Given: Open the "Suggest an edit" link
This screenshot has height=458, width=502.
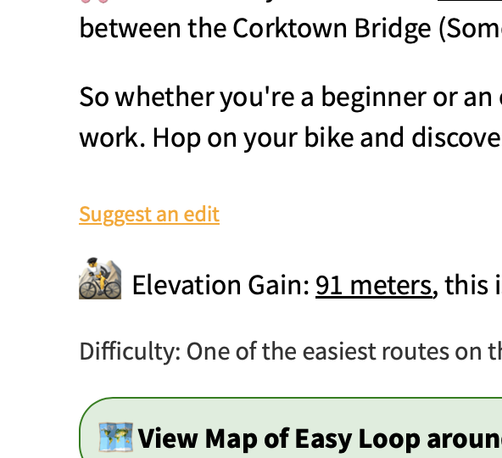Looking at the screenshot, I should coord(149,214).
